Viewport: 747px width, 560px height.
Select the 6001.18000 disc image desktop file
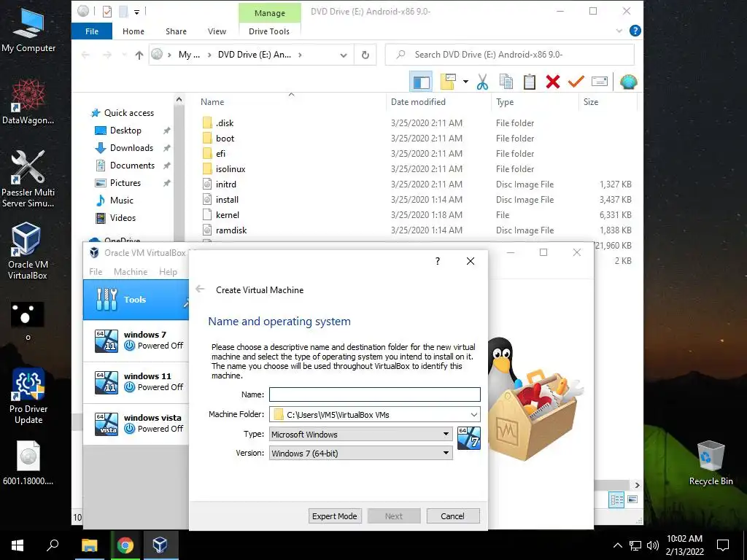28,463
